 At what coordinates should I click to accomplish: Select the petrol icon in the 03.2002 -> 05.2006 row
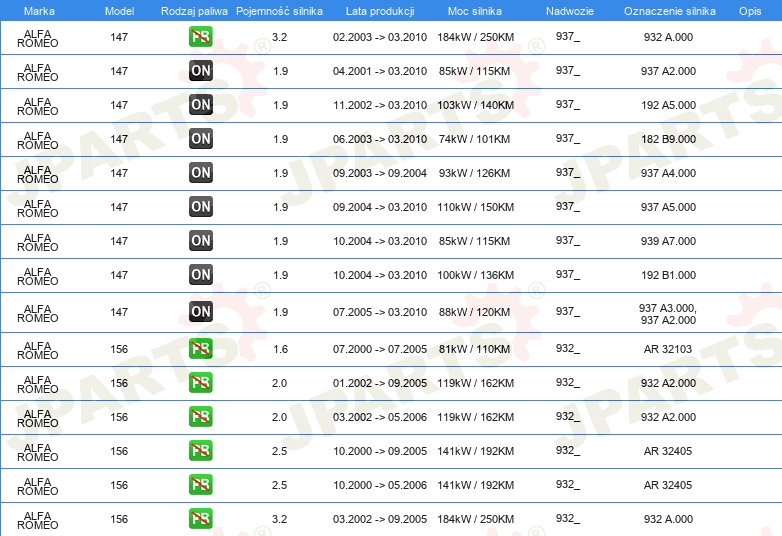(200, 416)
